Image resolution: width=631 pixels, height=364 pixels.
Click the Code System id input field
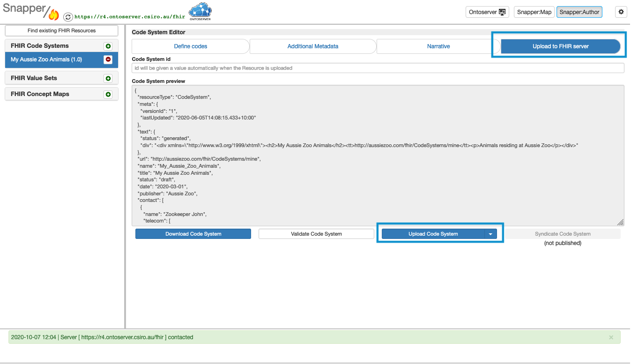[378, 68]
